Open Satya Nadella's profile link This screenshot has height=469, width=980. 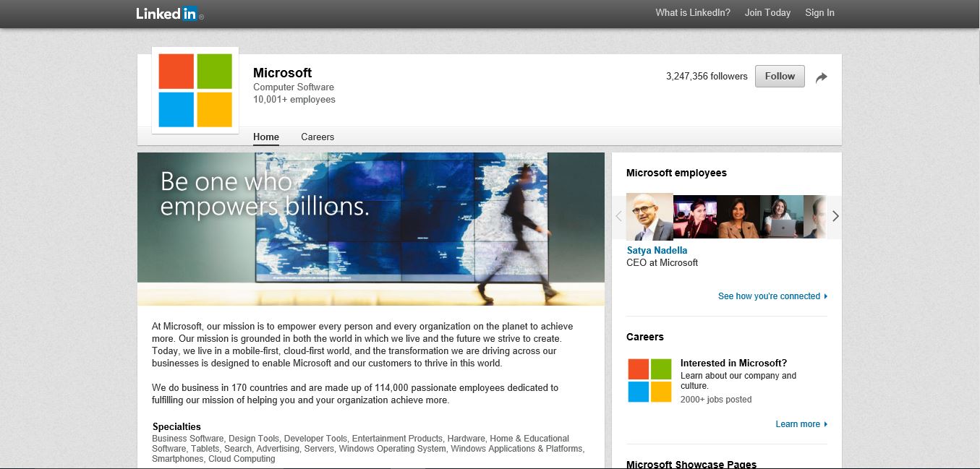(x=657, y=250)
